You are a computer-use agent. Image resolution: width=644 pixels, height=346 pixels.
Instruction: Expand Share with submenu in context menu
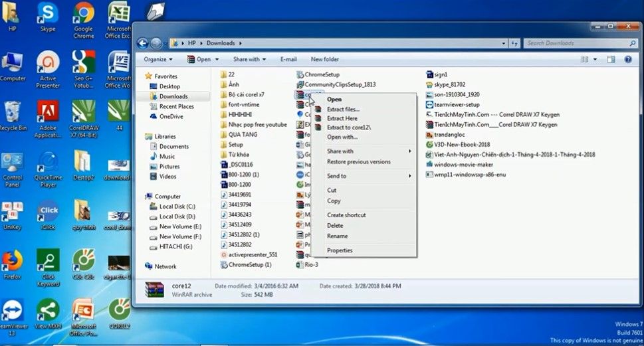click(364, 151)
